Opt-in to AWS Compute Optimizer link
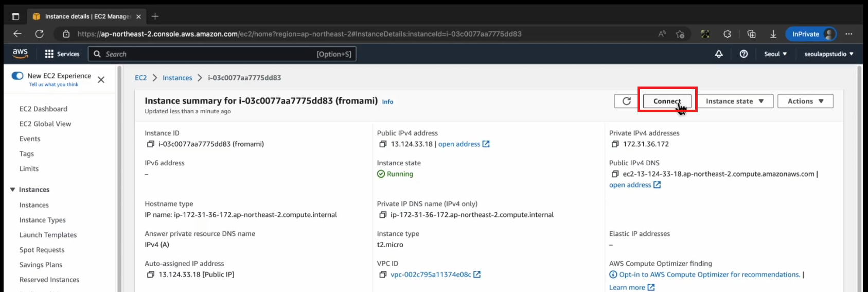Screen dimensions: 868x292 [710, 274]
